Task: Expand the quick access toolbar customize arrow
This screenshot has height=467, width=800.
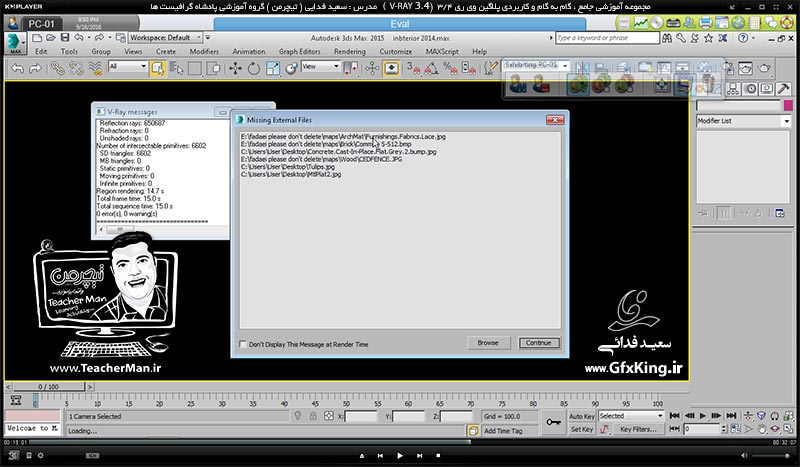Action: (x=208, y=38)
